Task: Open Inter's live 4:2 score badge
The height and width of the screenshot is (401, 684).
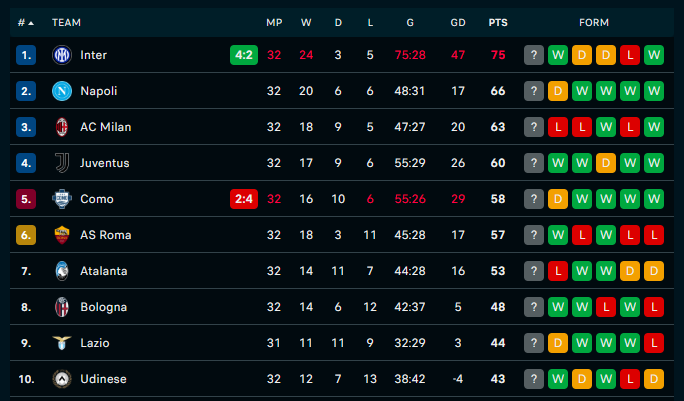Action: pyautogui.click(x=244, y=55)
